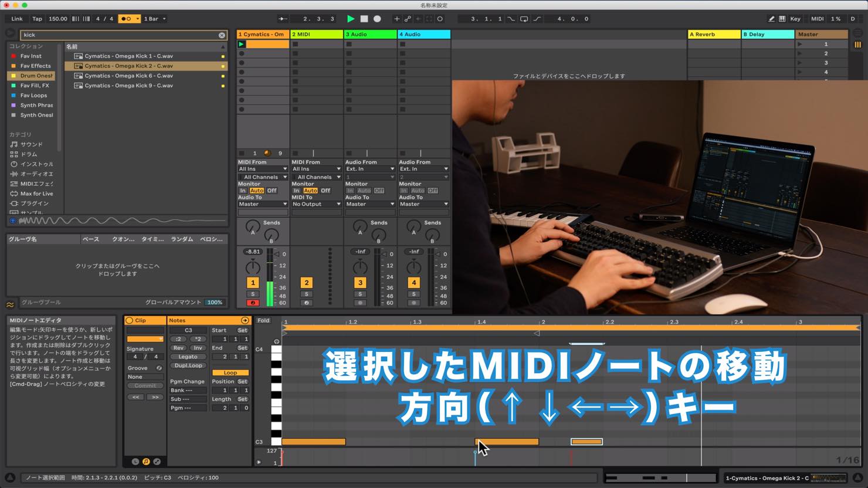Open MIDI Map mode
This screenshot has width=868, height=488.
point(817,19)
